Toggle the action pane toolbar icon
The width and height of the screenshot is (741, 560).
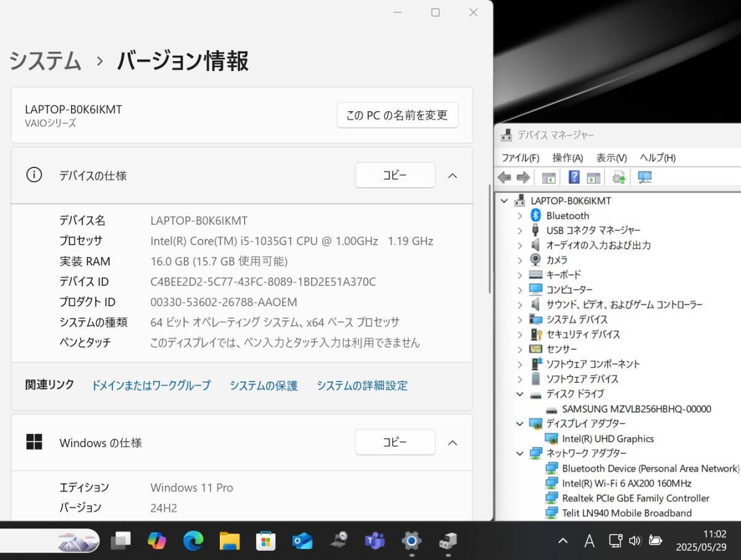point(593,178)
